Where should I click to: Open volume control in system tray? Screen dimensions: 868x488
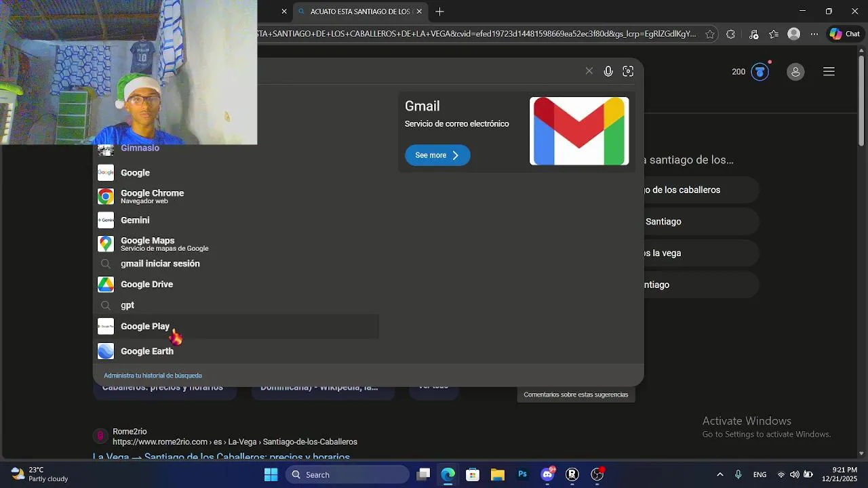pos(794,474)
